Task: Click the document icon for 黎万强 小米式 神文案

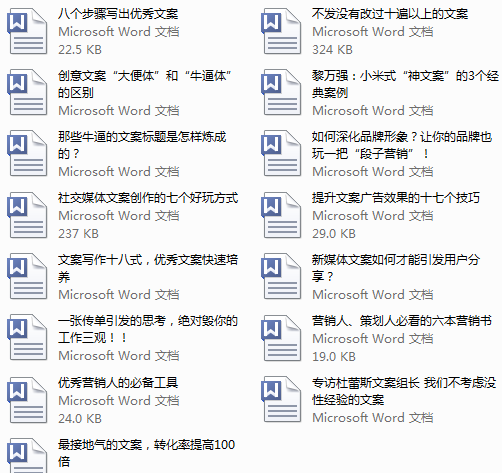Action: tap(281, 92)
